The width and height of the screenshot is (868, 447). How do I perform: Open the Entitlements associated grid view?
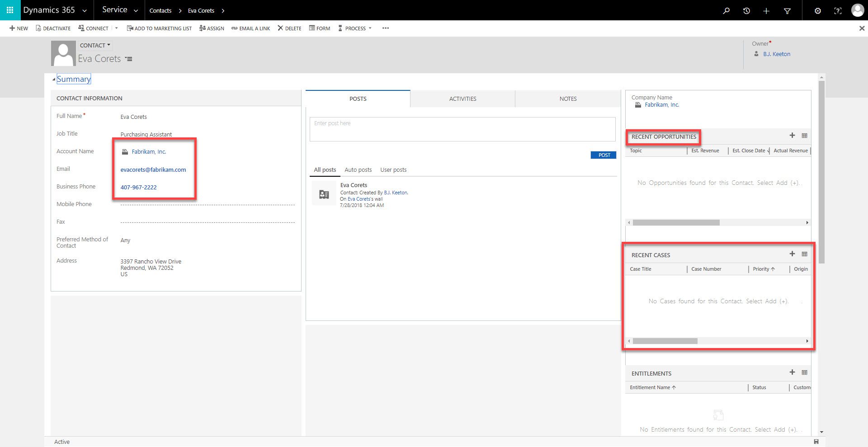pyautogui.click(x=804, y=372)
